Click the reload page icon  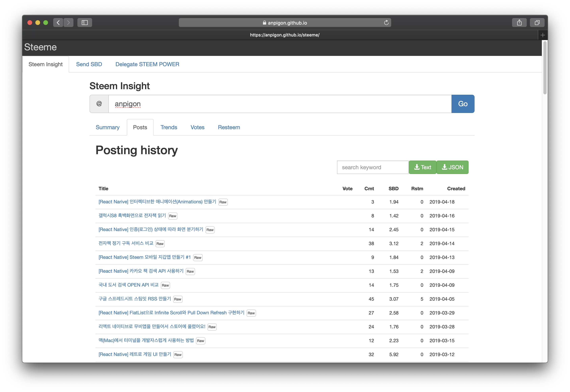click(386, 23)
